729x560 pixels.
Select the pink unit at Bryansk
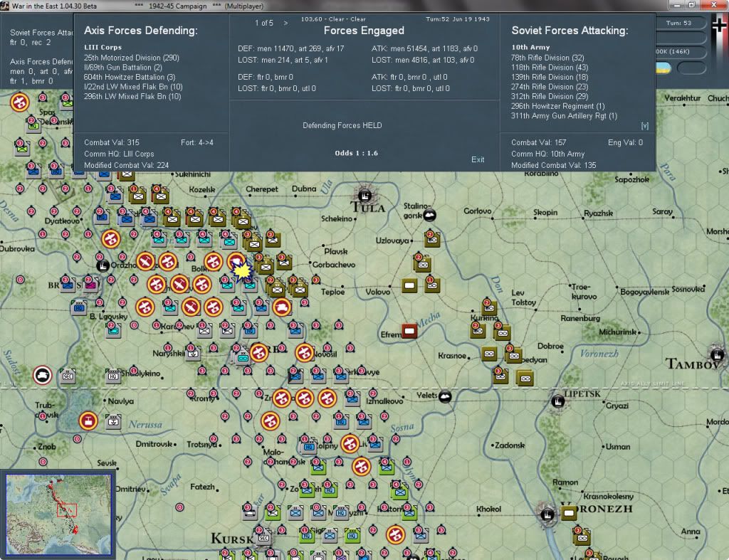tap(90, 284)
